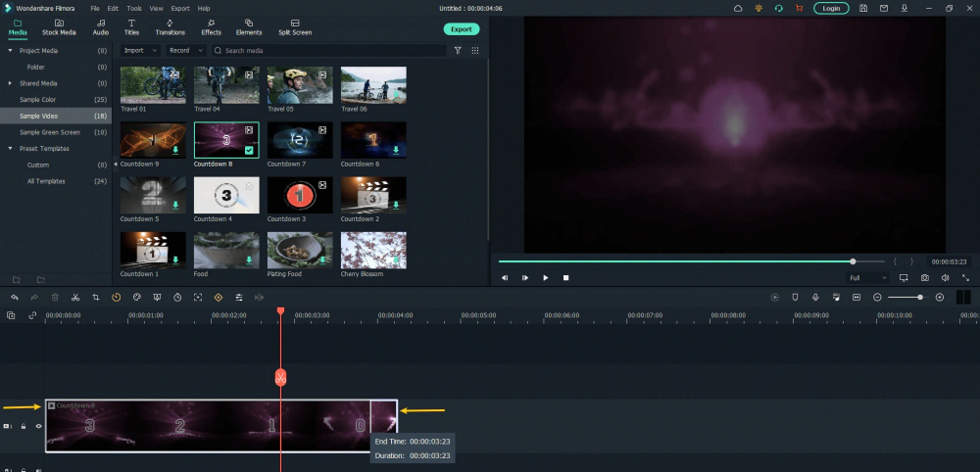Toggle the link icon above the timeline tracks
Screen dimensions: 980x472
pos(32,315)
